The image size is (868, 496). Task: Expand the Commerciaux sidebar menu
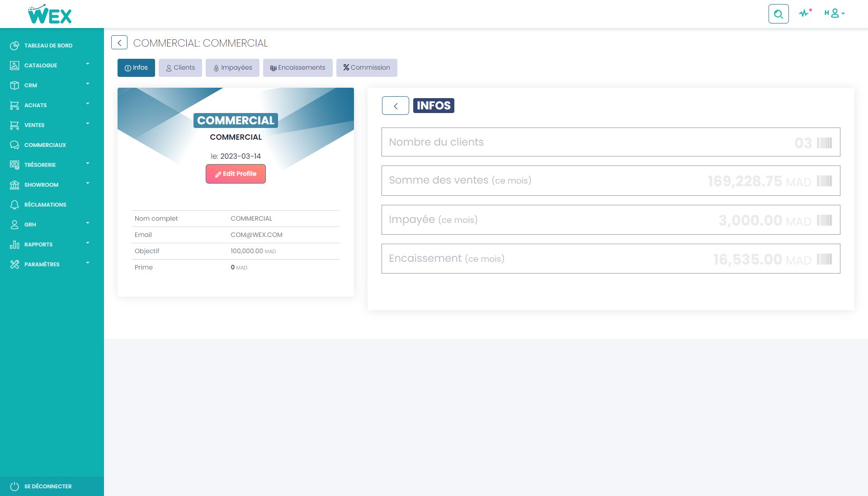pyautogui.click(x=51, y=145)
